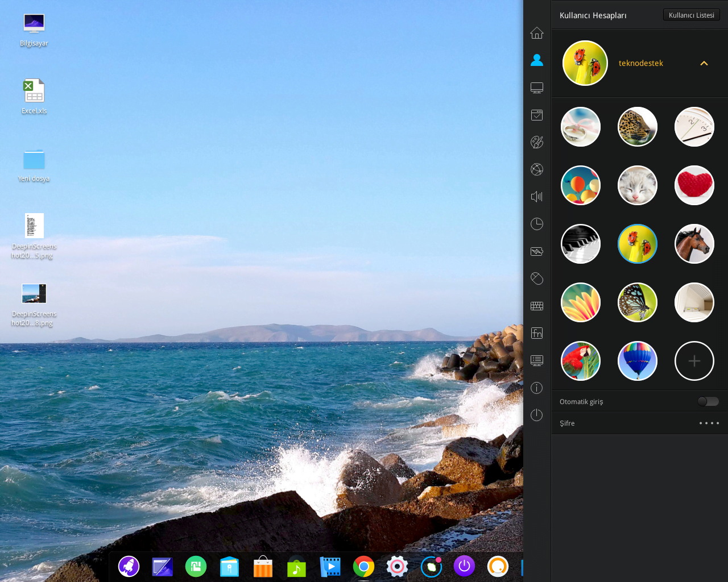Open the Launcher rocket icon in dock
This screenshot has width=728, height=582.
point(129,567)
